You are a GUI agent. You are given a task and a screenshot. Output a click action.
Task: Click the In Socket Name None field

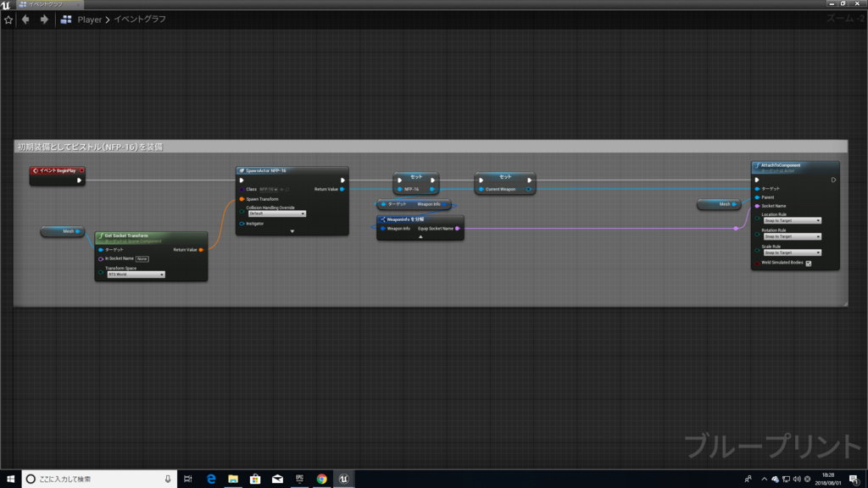142,259
